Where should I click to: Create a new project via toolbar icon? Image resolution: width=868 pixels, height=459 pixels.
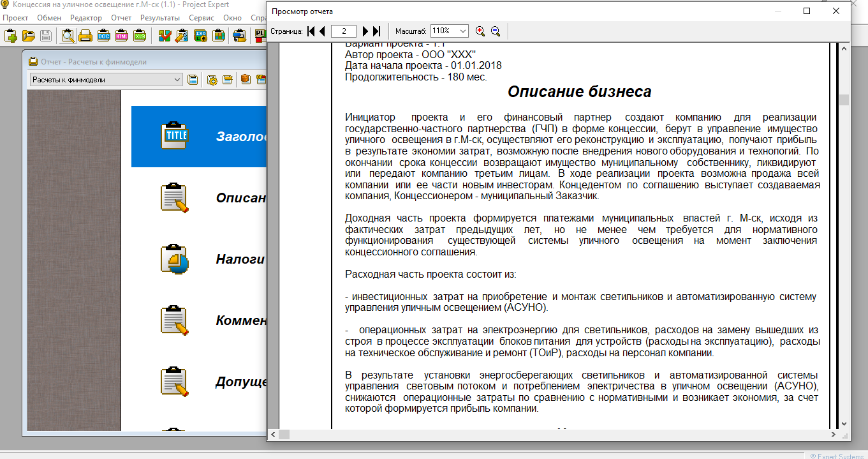[x=10, y=36]
